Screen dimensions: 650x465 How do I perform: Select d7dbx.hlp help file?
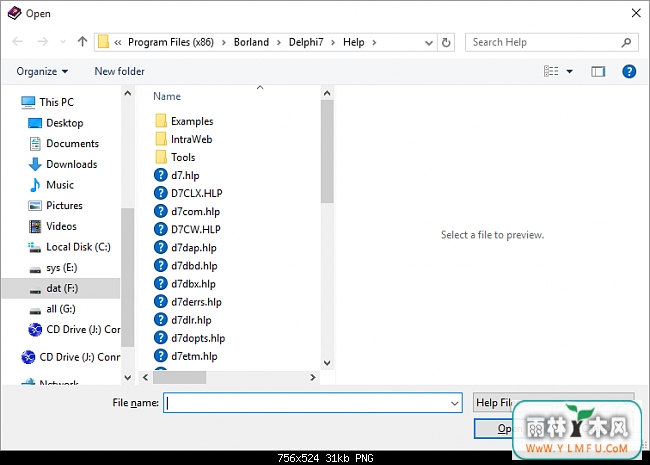193,284
